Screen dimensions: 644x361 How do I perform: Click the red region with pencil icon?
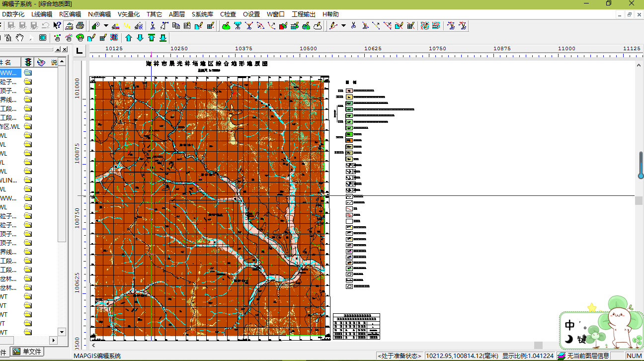point(283,25)
